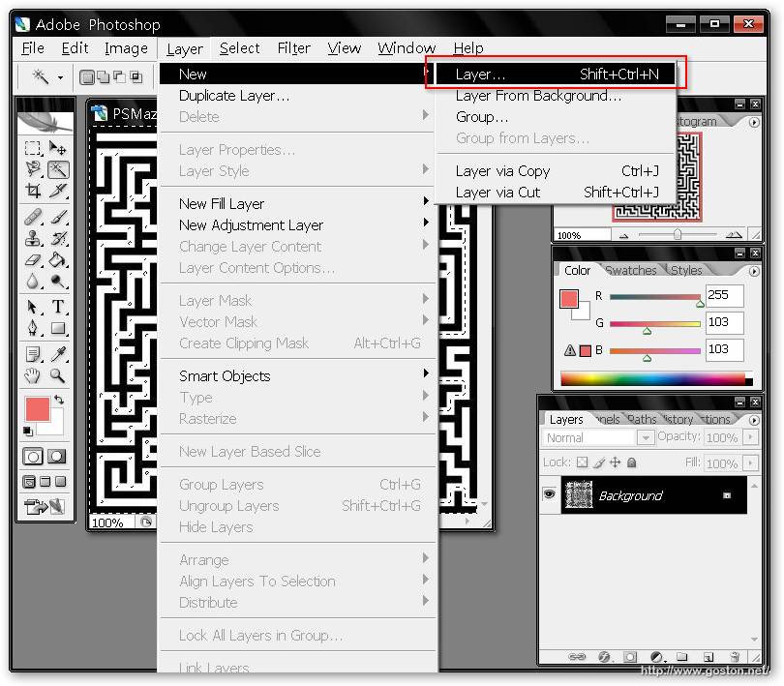Click the trash icon in Layers panel

[x=734, y=657]
